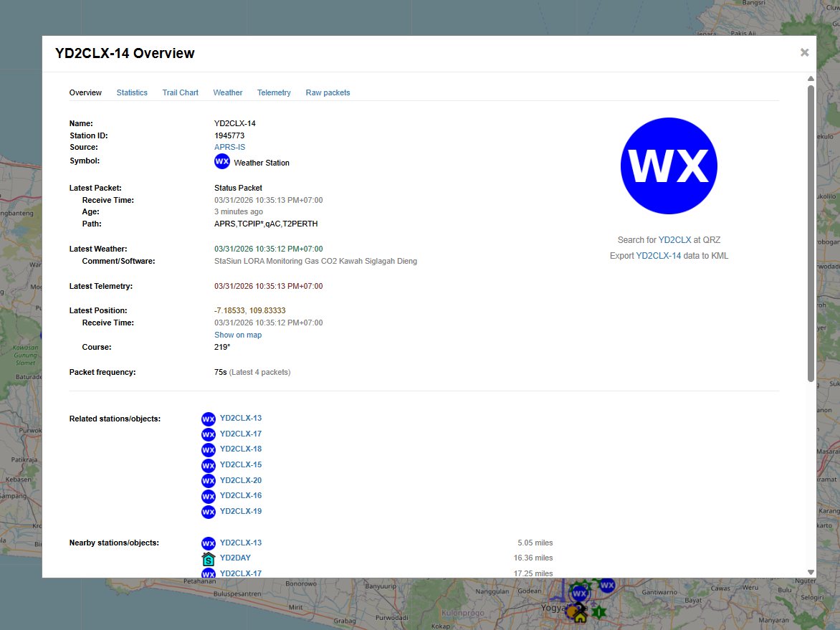Click WX icon beside YD2CLX-20
This screenshot has height=630, width=840.
[209, 481]
